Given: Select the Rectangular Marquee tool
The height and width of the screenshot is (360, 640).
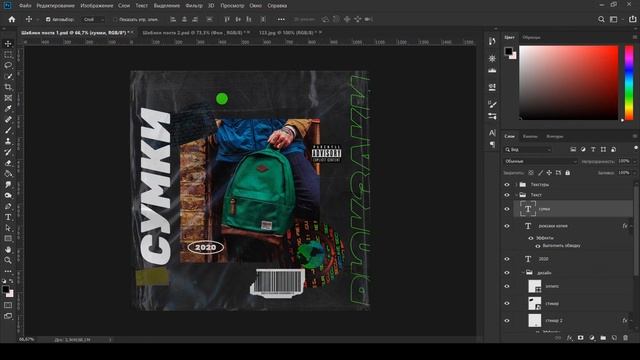Looking at the screenshot, I should point(8,54).
